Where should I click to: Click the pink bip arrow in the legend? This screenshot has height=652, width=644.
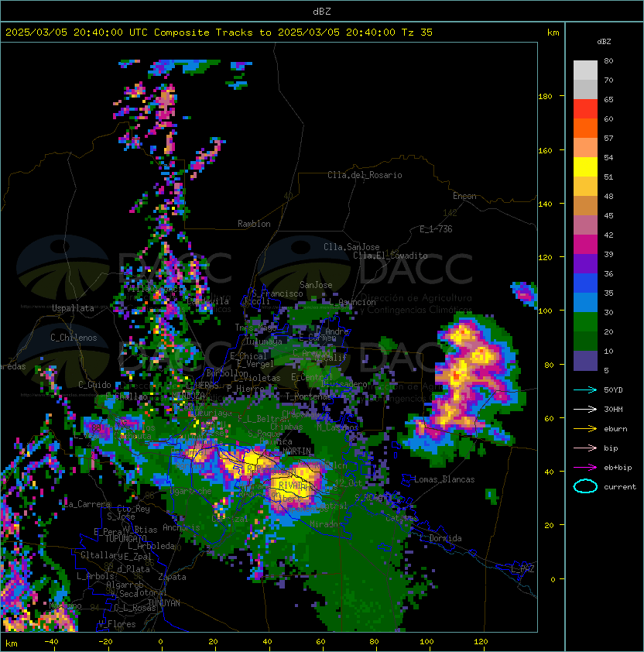coord(585,448)
